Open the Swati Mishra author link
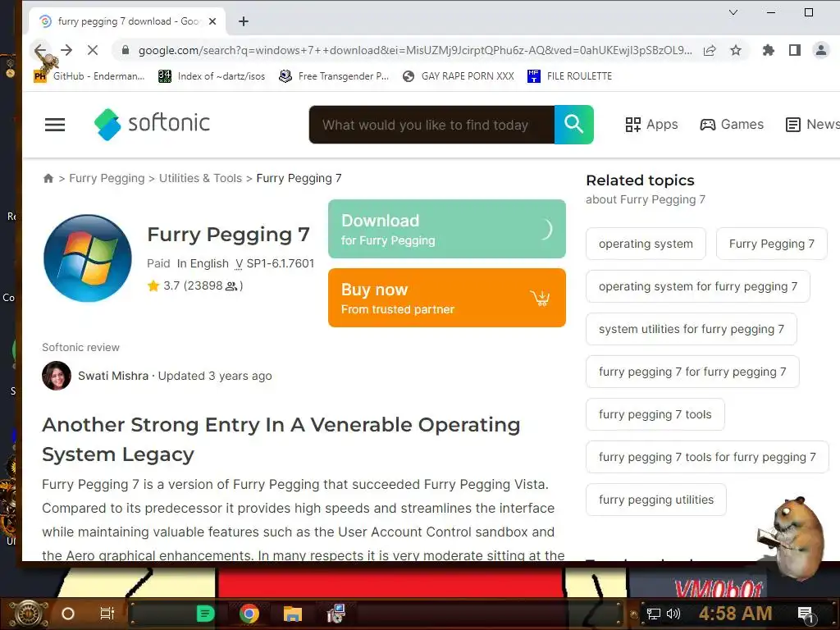 [113, 376]
